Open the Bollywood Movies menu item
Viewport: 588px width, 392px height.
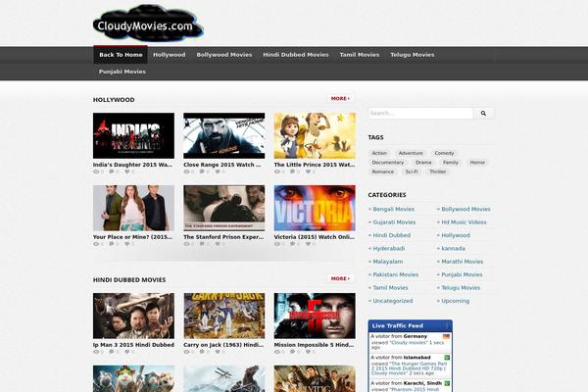pyautogui.click(x=223, y=55)
